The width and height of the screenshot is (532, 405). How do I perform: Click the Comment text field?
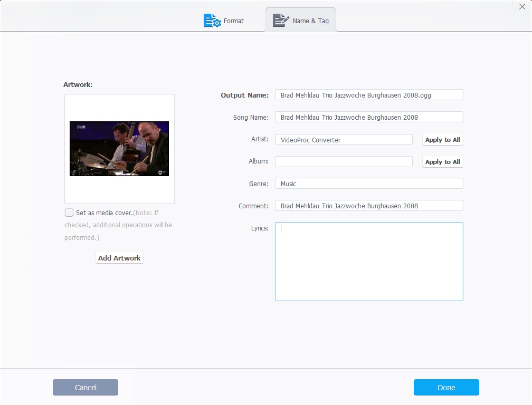(x=368, y=205)
